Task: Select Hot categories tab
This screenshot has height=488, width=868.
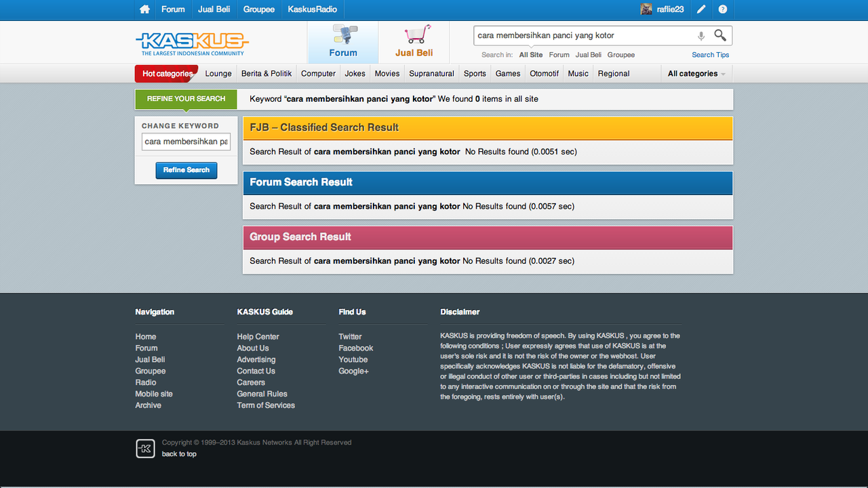Action: pyautogui.click(x=167, y=74)
